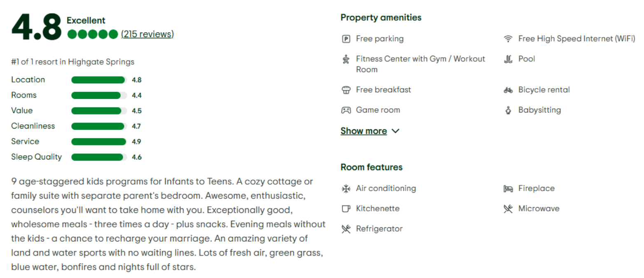The width and height of the screenshot is (644, 278).
Task: Expand amenities with Show more
Action: [363, 131]
